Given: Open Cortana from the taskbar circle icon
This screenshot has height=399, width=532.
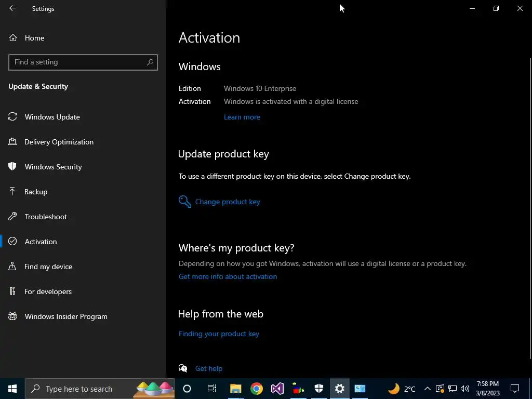Looking at the screenshot, I should (187, 389).
